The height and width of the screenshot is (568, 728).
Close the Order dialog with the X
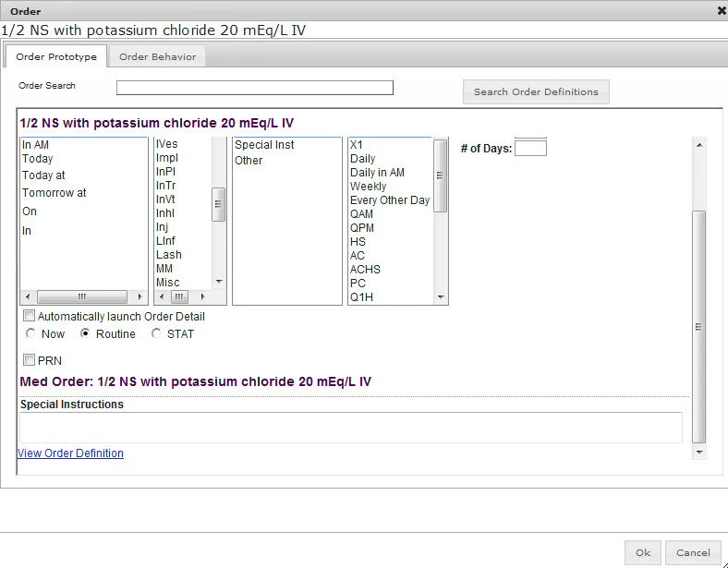(x=722, y=11)
